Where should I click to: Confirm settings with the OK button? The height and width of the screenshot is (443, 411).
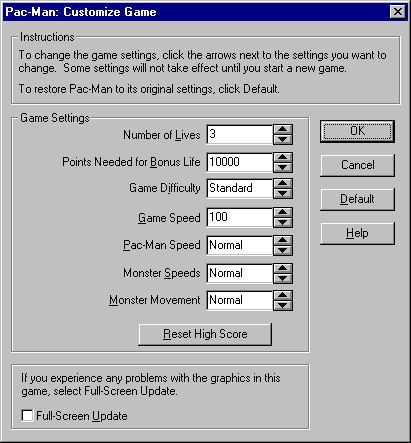click(357, 132)
